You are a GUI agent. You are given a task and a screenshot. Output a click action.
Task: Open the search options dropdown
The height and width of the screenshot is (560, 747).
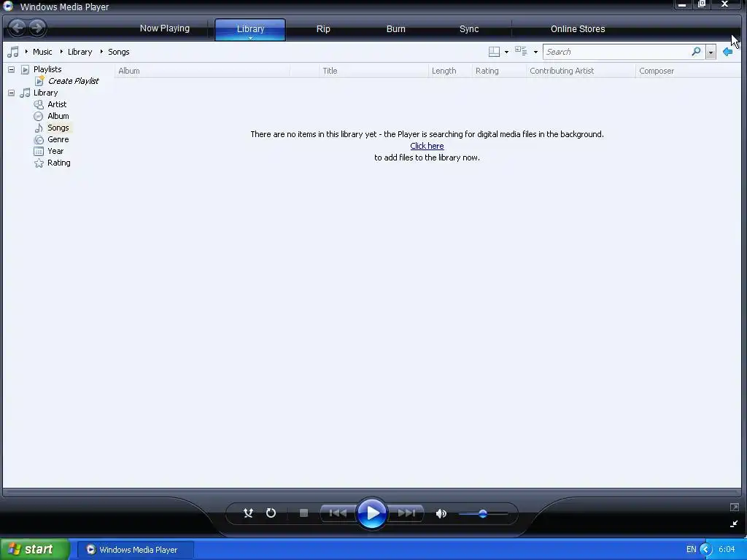[711, 52]
